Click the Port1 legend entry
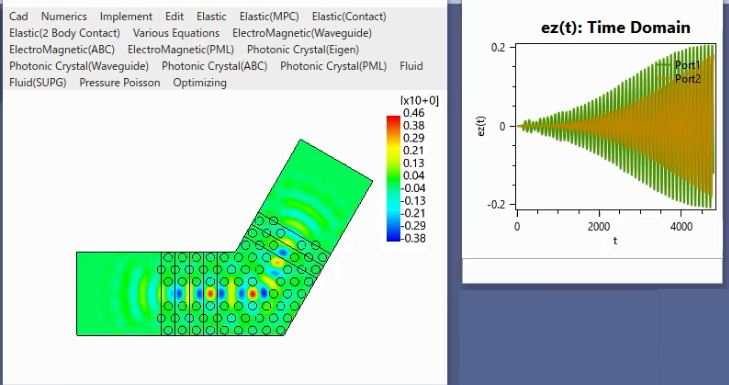Viewport: 729px width, 385px height. (680, 66)
